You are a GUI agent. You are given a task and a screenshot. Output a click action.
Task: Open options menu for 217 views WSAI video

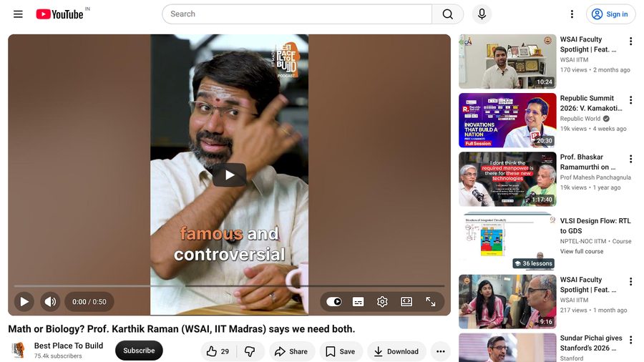[630, 281]
